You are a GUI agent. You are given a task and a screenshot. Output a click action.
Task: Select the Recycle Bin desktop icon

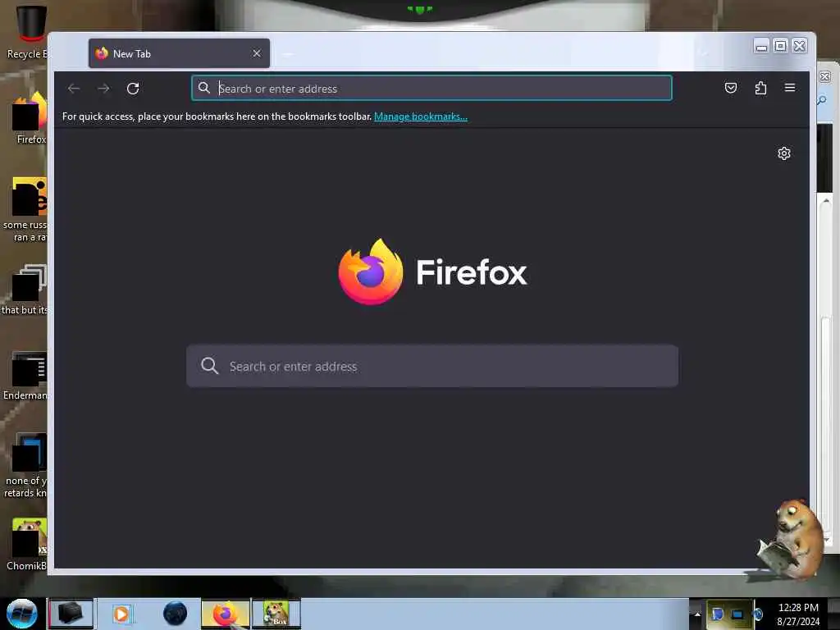click(x=27, y=31)
